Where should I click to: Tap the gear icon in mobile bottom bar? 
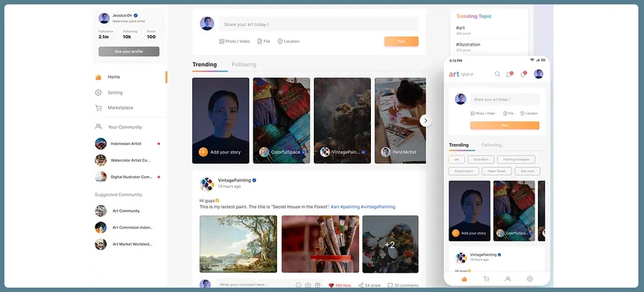[530, 279]
